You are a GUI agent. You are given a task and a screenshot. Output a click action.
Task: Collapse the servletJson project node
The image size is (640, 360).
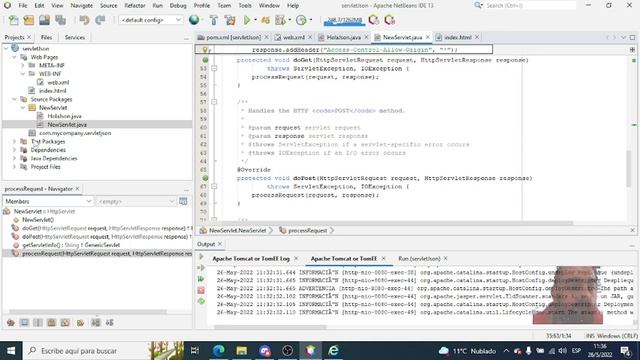6,48
